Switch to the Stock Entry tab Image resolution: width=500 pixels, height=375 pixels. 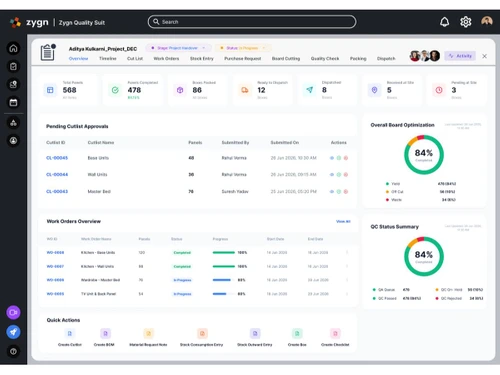point(202,59)
